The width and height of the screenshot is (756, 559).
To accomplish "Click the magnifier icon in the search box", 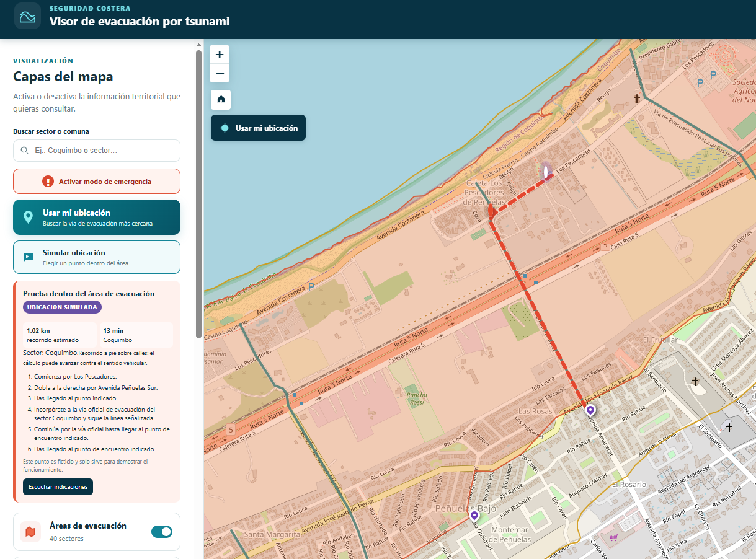I will click(x=25, y=151).
